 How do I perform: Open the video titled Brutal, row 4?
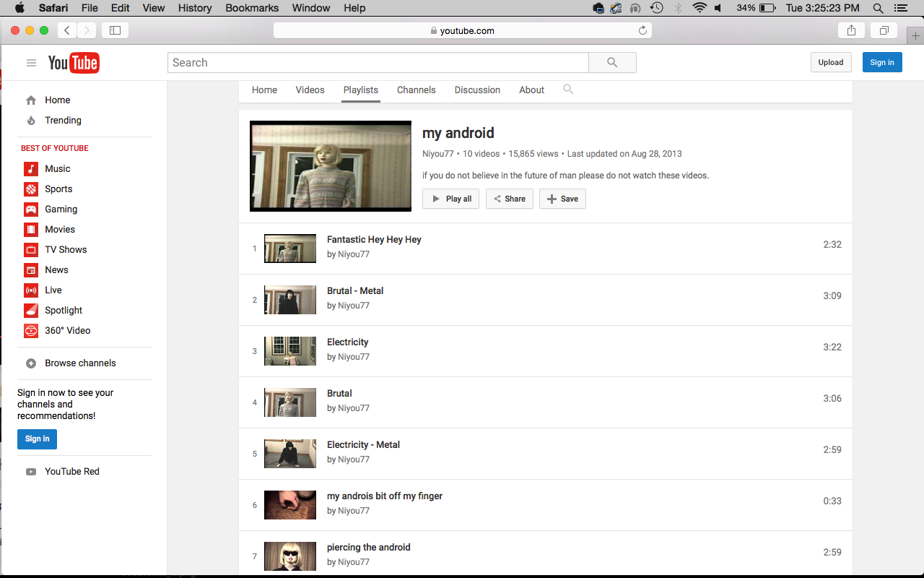click(339, 394)
